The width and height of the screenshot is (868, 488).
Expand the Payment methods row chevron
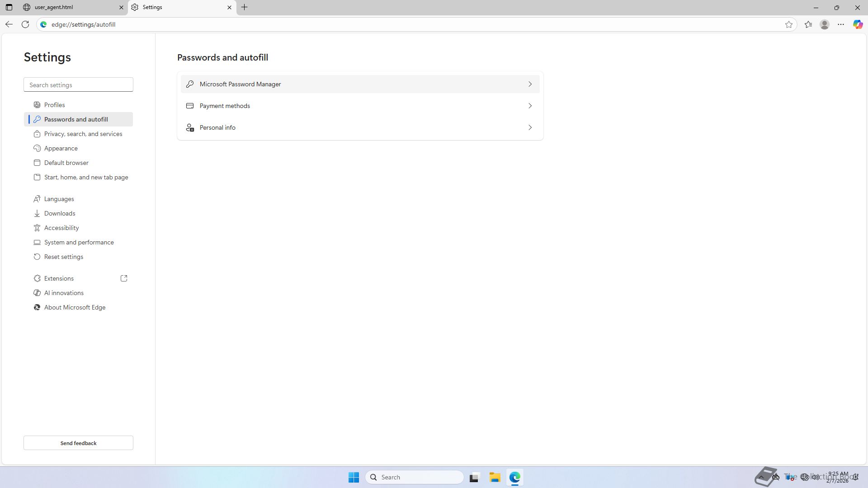click(x=530, y=106)
